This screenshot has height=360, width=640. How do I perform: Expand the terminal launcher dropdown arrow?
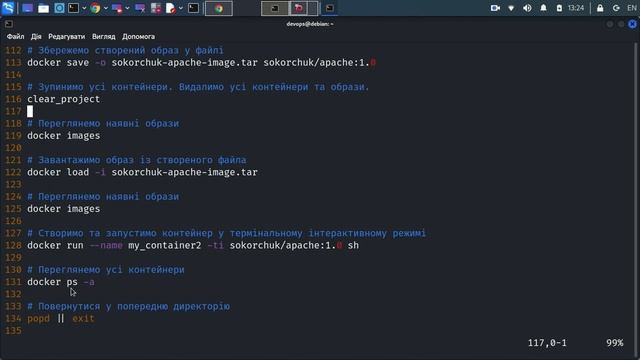coord(84,8)
